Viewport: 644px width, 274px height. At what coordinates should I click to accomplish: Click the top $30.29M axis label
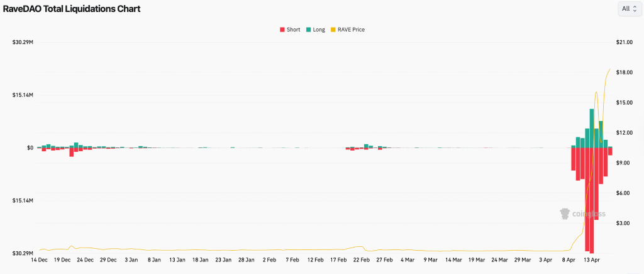[23, 42]
